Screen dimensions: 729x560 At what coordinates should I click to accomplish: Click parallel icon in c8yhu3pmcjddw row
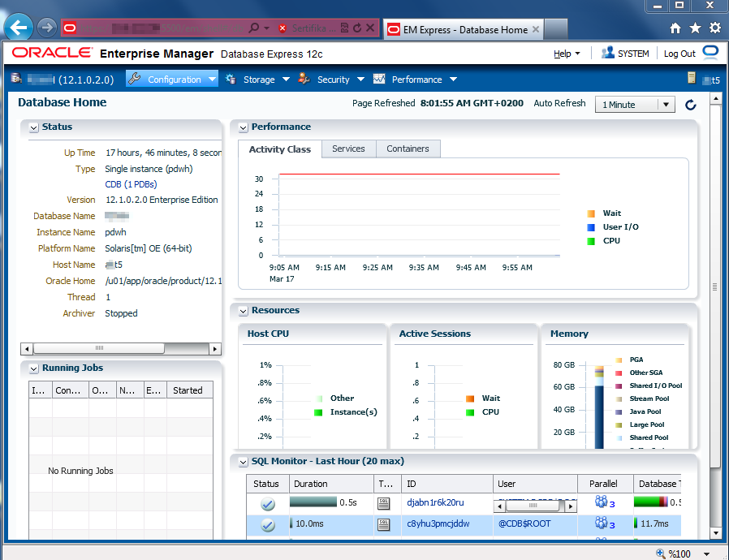coord(602,524)
